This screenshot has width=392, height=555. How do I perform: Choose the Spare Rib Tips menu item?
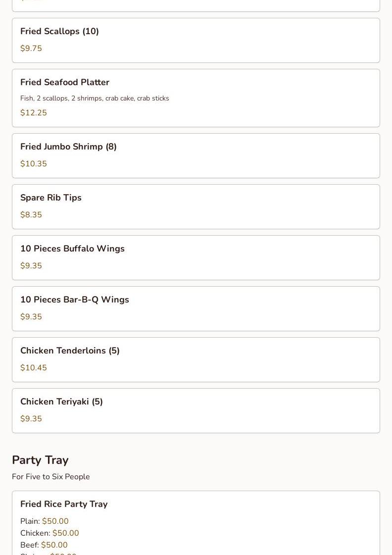point(196,207)
